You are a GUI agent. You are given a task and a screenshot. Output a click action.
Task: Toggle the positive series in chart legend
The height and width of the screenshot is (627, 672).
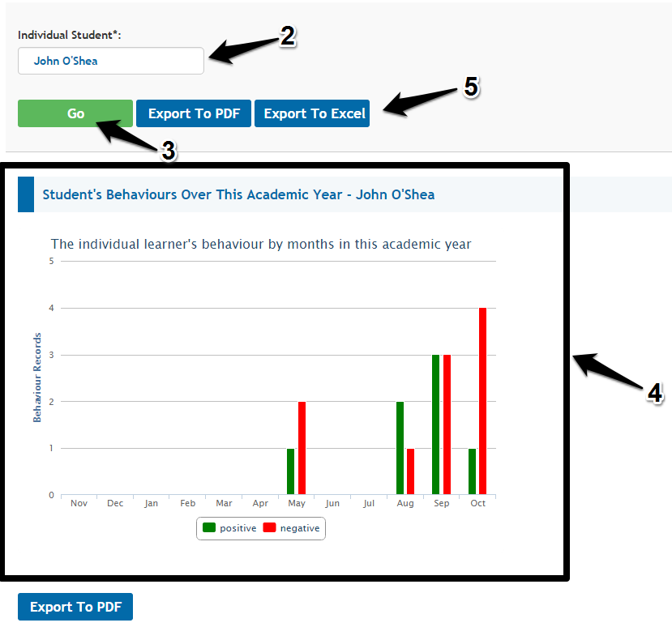point(229,528)
